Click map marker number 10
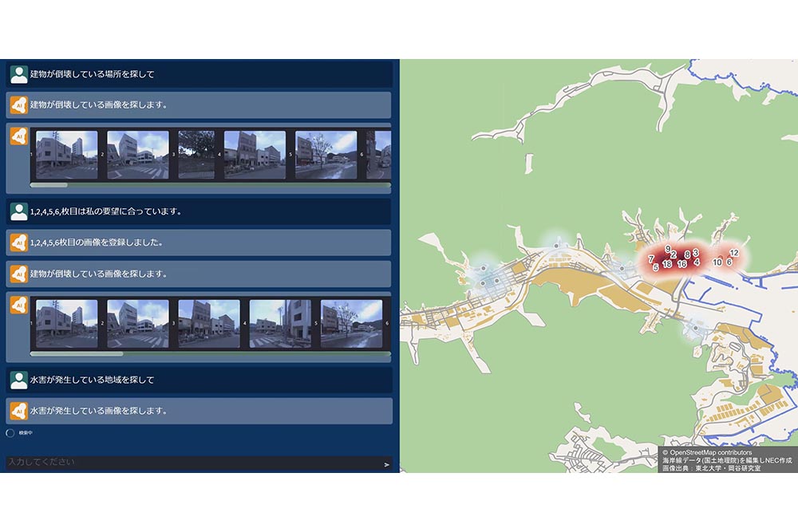The image size is (798, 532). pos(717,262)
